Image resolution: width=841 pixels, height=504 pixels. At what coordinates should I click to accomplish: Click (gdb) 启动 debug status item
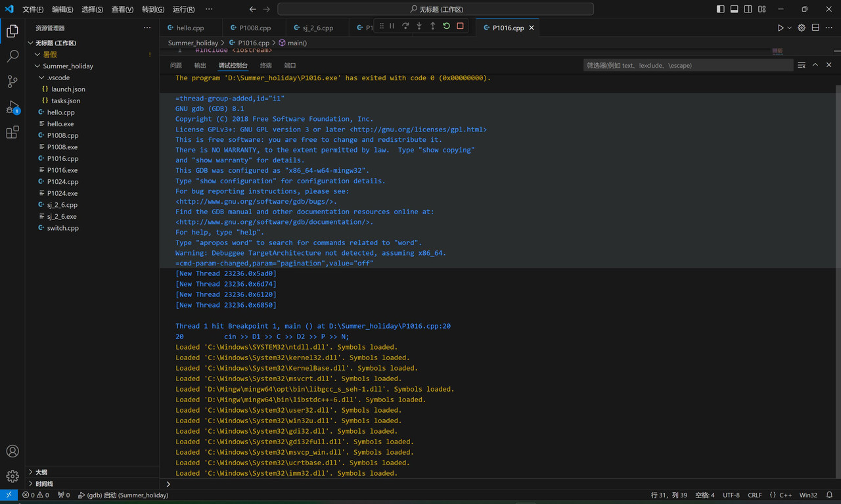point(123,495)
